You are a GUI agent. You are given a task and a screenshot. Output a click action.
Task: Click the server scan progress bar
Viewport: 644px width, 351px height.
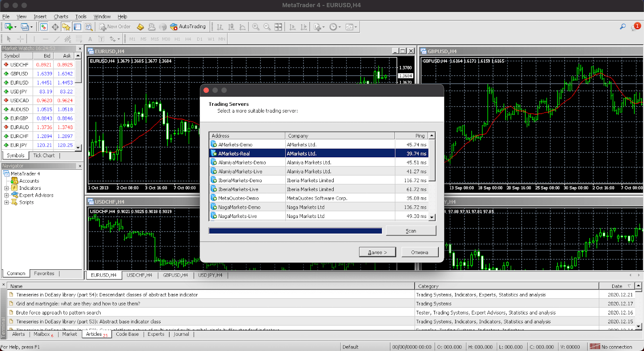[295, 231]
